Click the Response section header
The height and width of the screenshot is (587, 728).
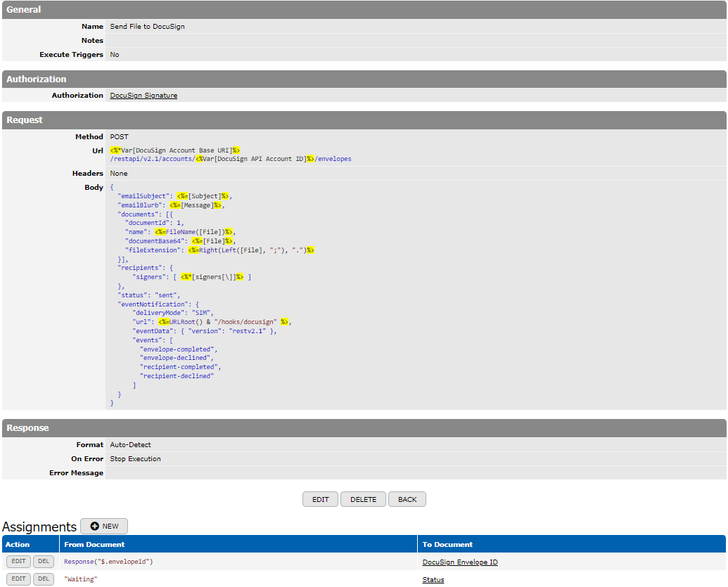click(x=28, y=428)
